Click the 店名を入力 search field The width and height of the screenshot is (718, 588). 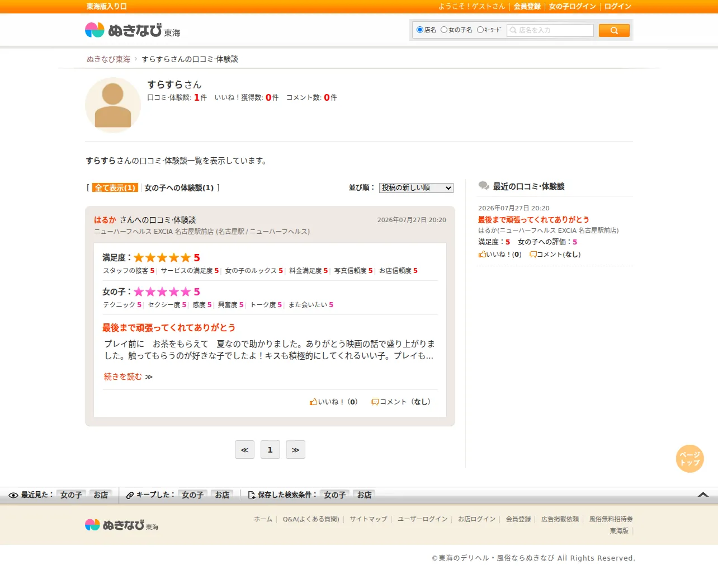point(550,30)
